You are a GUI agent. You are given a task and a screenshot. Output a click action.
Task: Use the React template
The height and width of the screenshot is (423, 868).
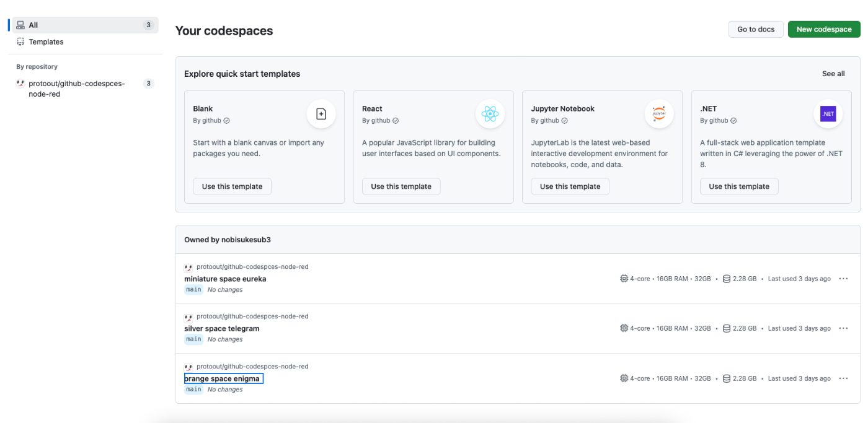401,186
